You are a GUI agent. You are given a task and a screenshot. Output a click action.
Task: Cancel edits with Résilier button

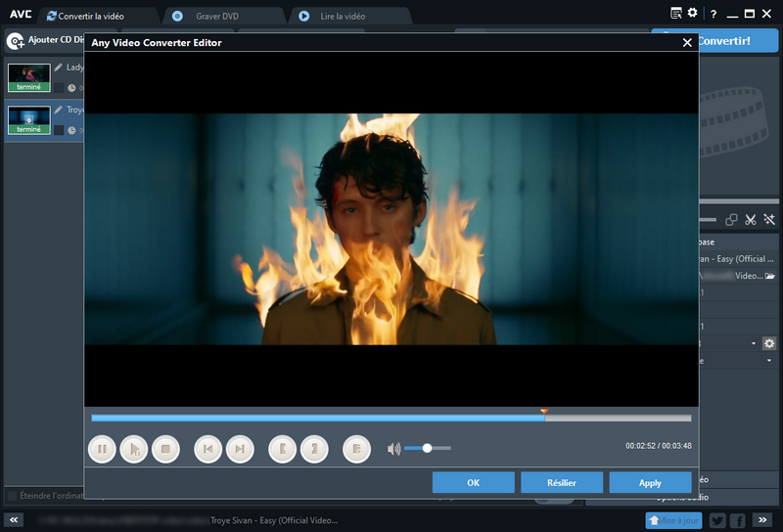point(562,482)
